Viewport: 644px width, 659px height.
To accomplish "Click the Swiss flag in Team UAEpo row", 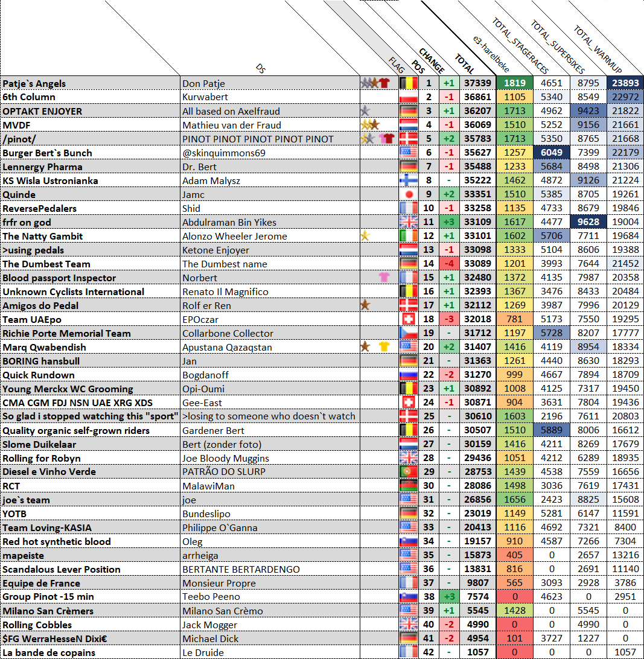I will (408, 319).
